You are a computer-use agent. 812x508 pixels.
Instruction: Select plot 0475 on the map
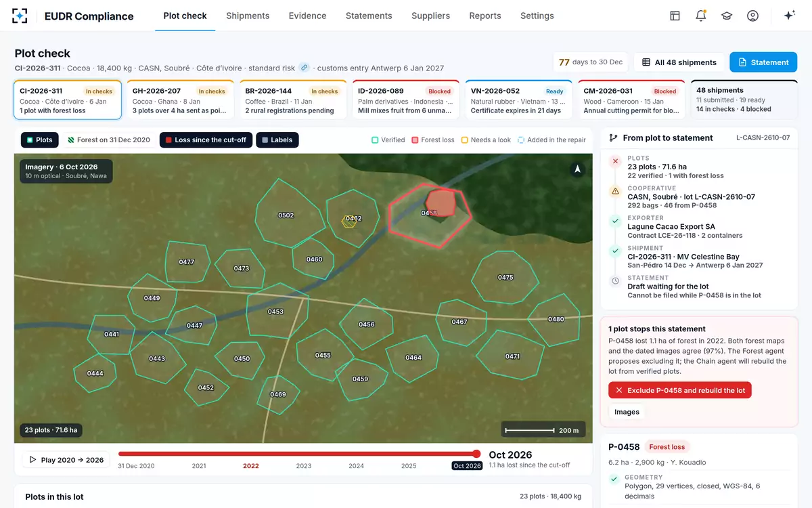point(505,277)
